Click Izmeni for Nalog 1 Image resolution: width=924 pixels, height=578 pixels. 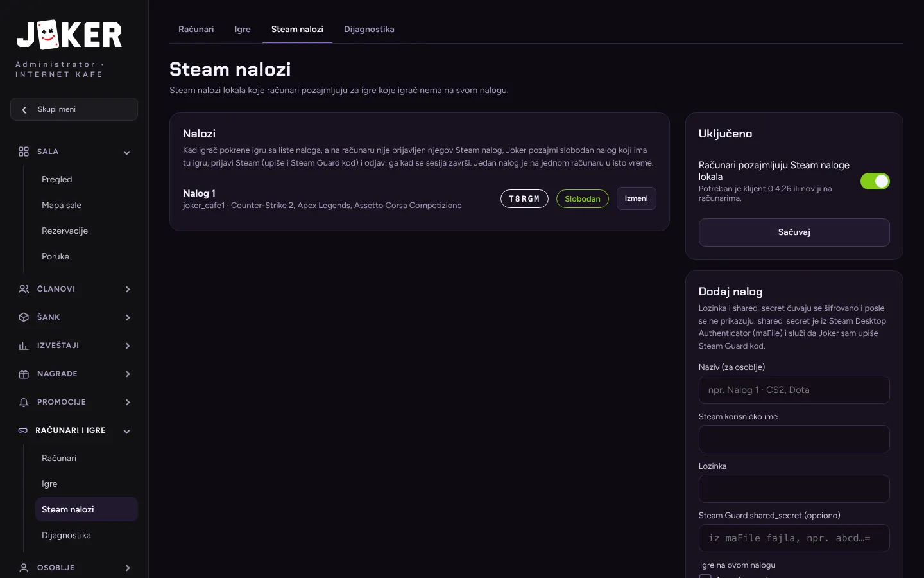coord(637,198)
